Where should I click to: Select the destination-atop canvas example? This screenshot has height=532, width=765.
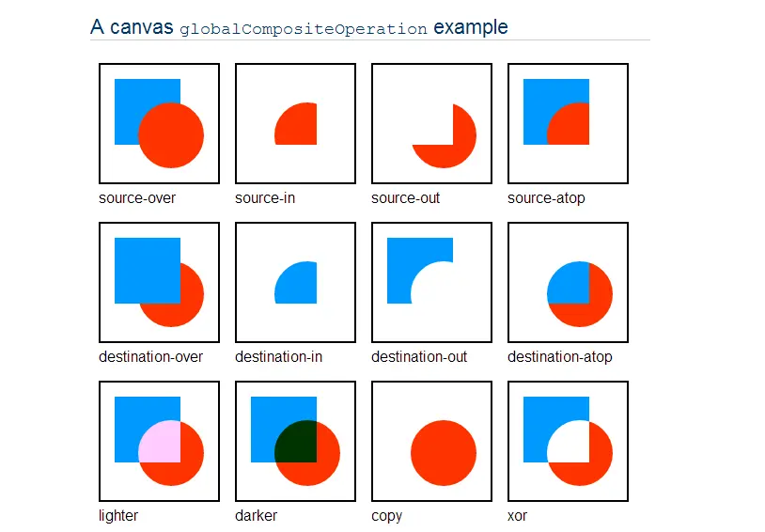click(568, 282)
